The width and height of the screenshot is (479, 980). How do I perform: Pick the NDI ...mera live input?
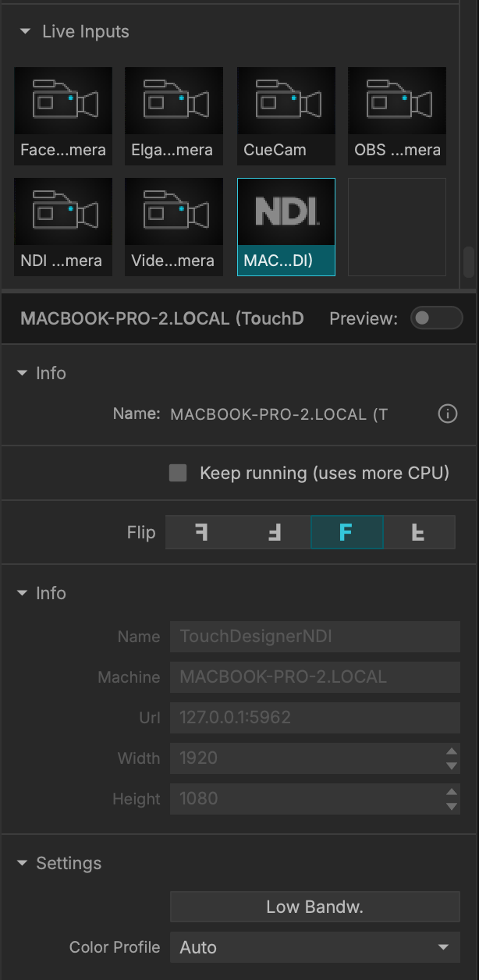tap(63, 226)
